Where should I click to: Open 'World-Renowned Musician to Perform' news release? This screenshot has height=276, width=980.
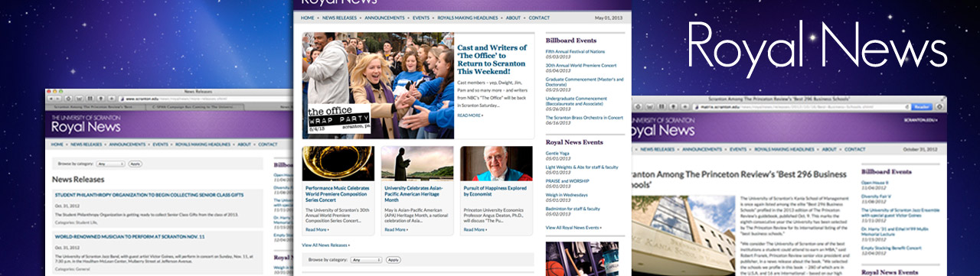click(x=129, y=237)
